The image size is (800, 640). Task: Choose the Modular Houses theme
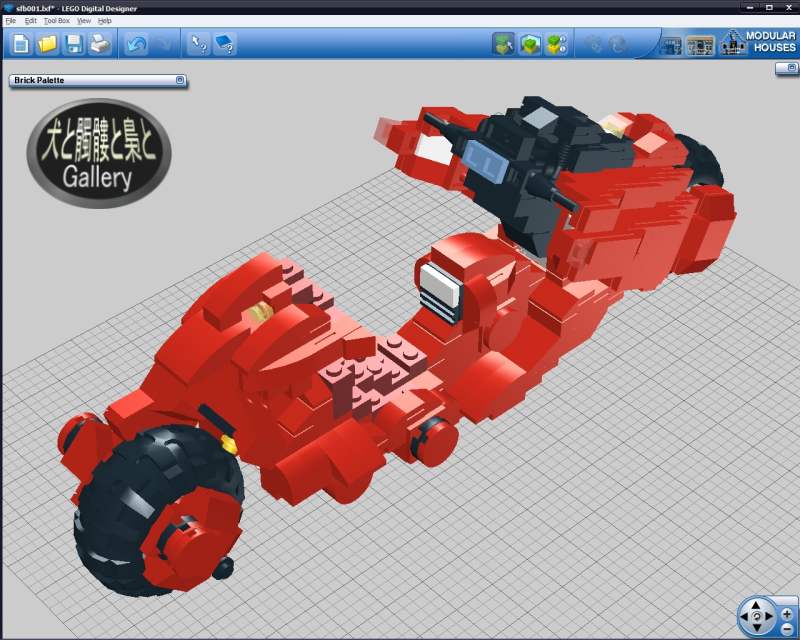pos(758,42)
